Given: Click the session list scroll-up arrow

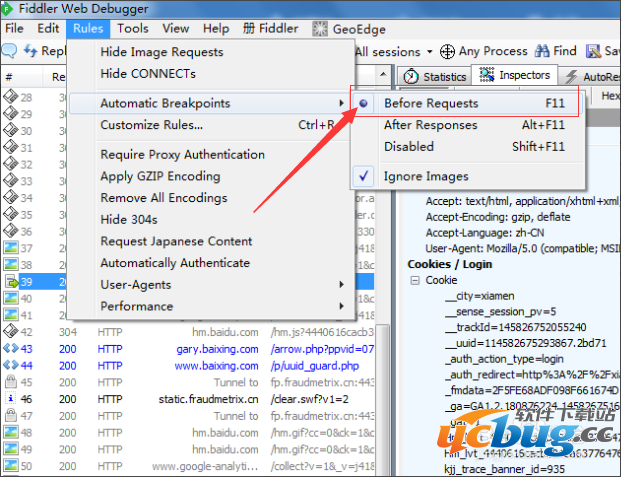Looking at the screenshot, I should click(x=383, y=74).
